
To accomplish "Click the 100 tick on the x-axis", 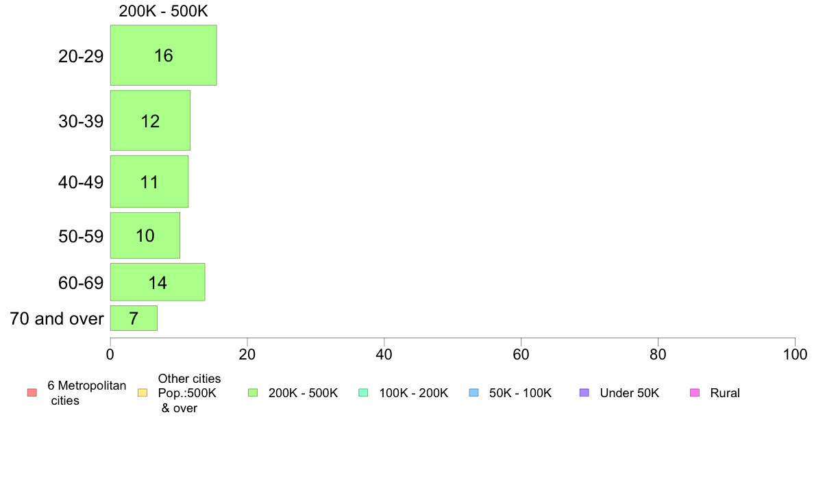I will 795,355.
